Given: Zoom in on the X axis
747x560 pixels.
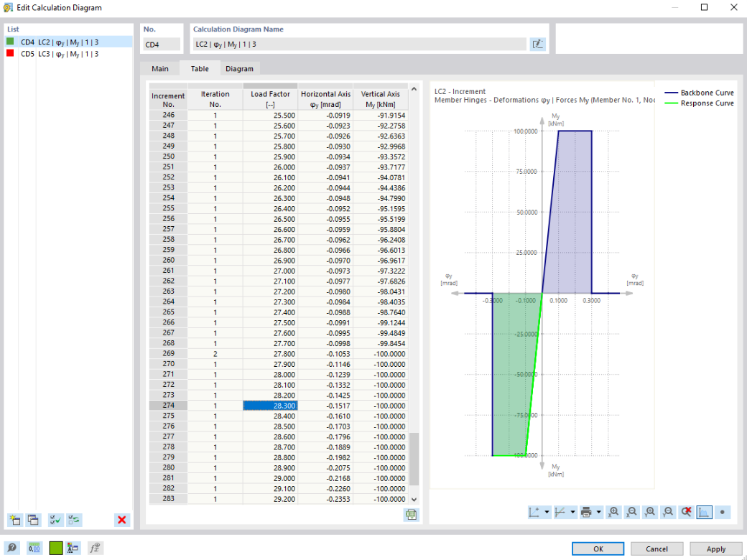Looking at the screenshot, I should coord(613,512).
